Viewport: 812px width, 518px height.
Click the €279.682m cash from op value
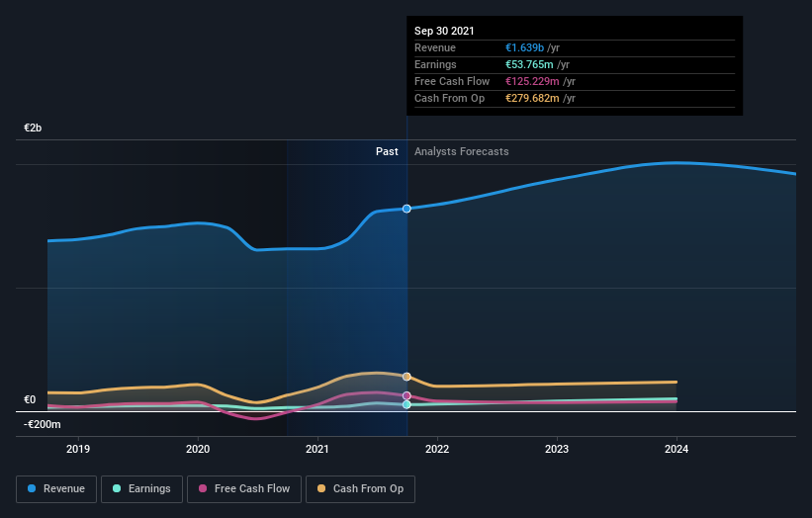click(x=532, y=98)
